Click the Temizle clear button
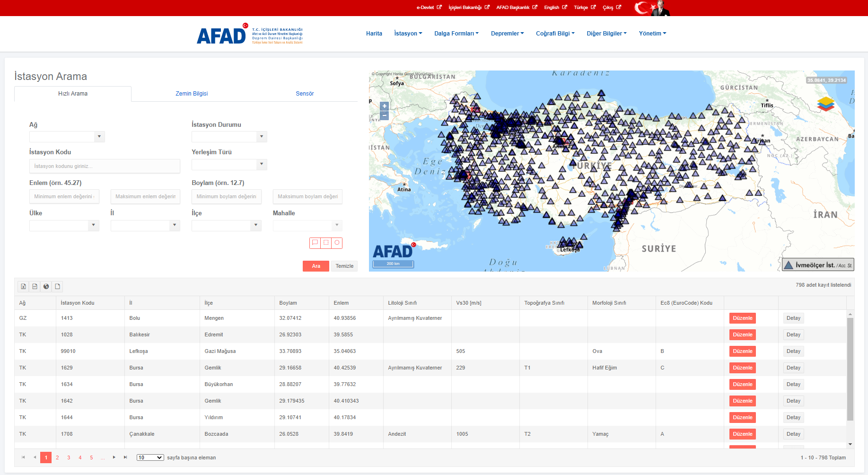Viewport: 868px width, 475px height. click(344, 266)
